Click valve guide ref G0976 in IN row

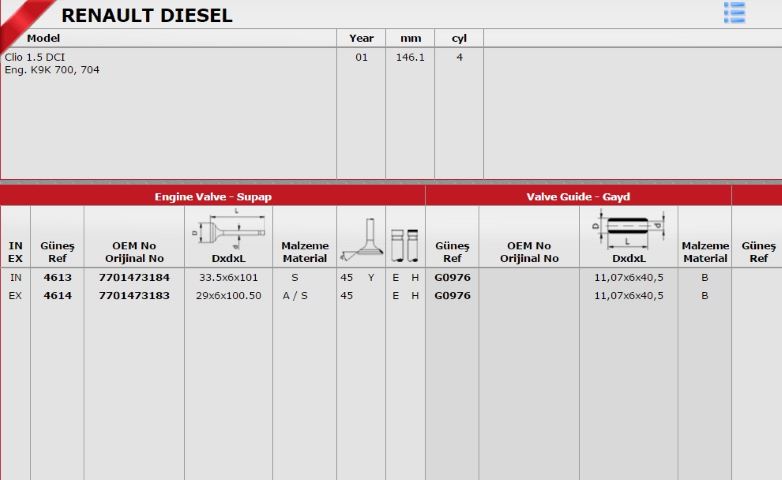[452, 277]
